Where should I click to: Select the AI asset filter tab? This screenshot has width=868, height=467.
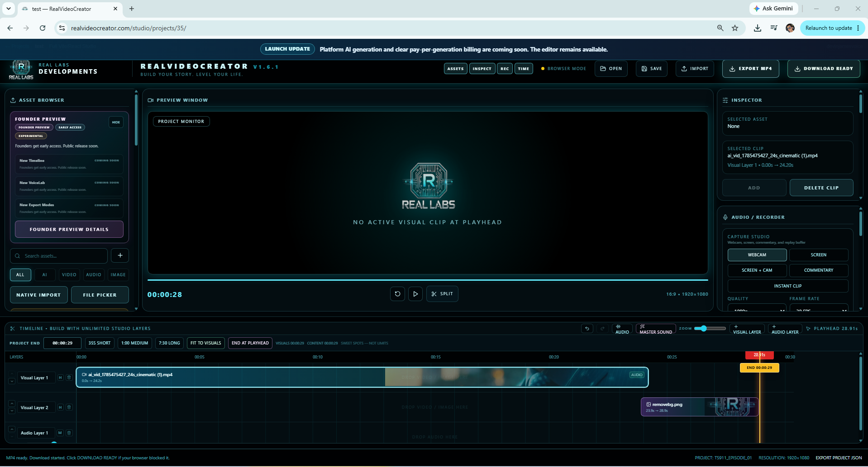[44, 275]
